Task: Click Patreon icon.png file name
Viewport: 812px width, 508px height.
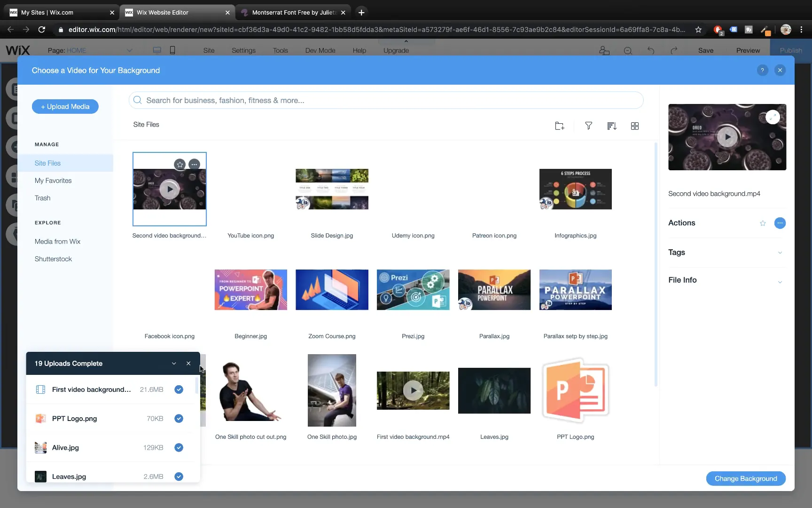Action: coord(494,236)
